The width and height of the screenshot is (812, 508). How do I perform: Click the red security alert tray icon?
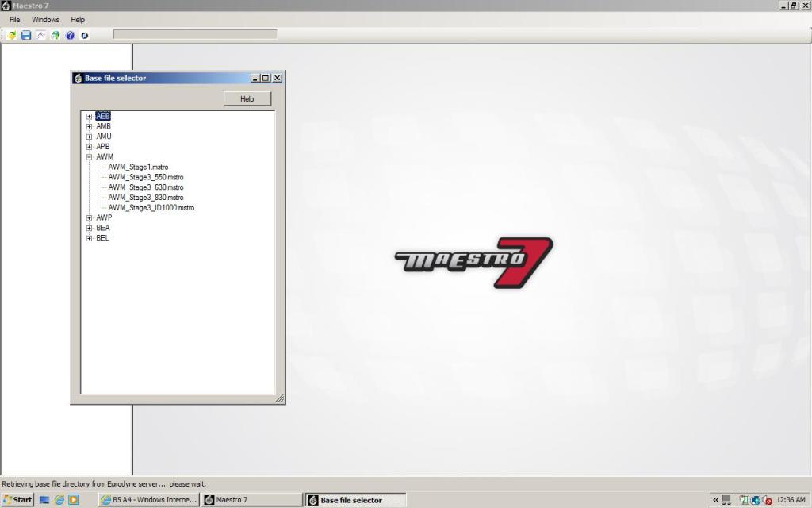767,500
